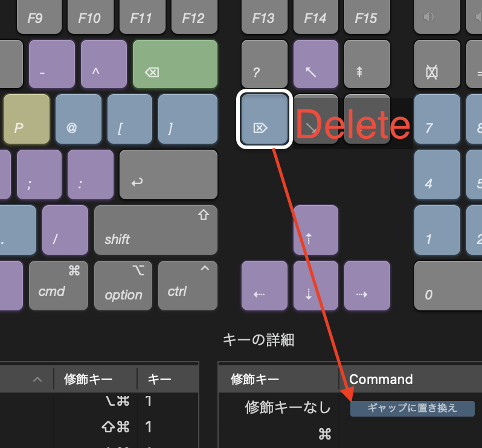Toggle the cmd modifier key
Viewport: 482px width, 448px height.
(59, 286)
